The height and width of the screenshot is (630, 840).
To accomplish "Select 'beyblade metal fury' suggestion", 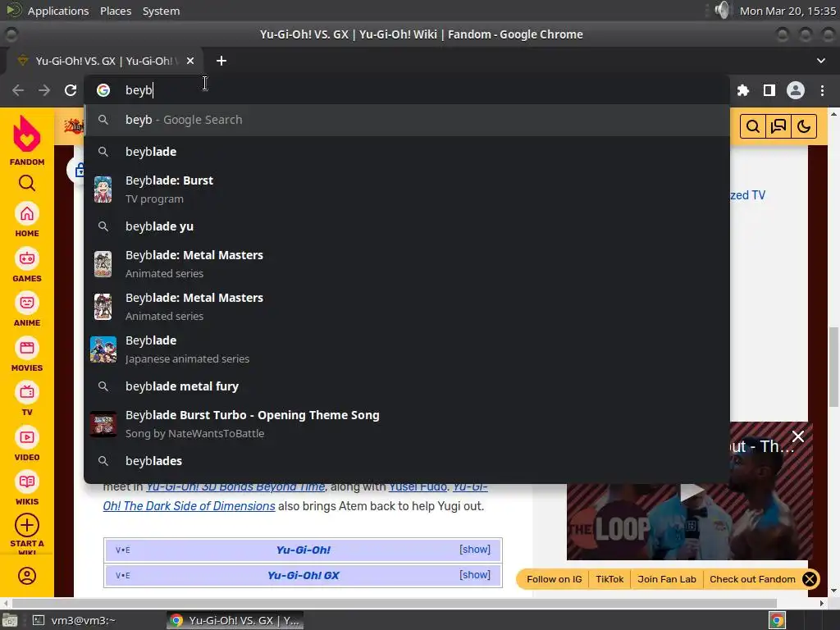I will pyautogui.click(x=407, y=386).
